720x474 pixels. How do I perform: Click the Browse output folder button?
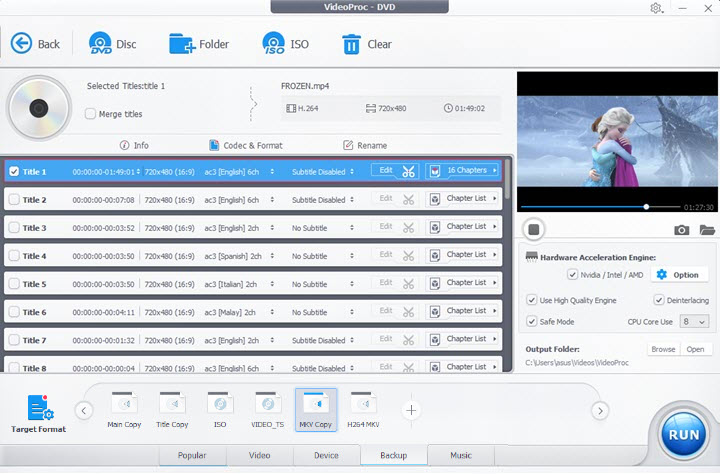[x=663, y=350]
